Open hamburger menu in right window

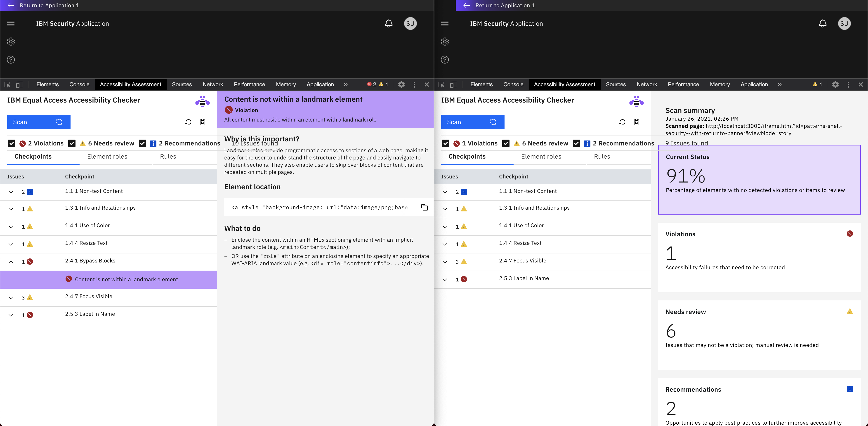coord(445,23)
